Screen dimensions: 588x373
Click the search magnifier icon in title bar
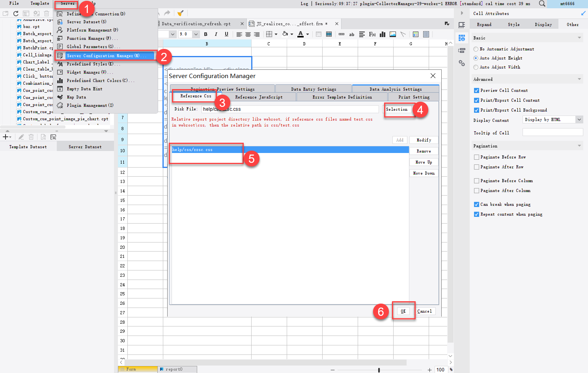pos(542,4)
